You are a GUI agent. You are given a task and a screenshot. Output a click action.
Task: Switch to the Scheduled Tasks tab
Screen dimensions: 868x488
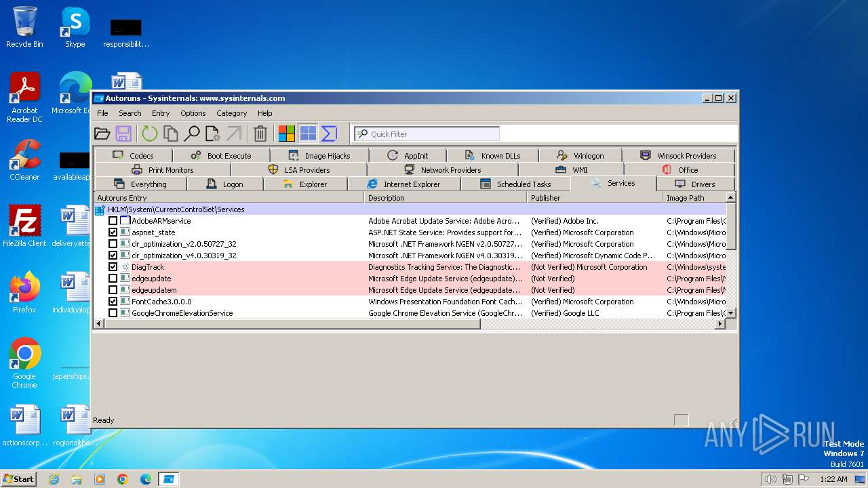(x=515, y=184)
